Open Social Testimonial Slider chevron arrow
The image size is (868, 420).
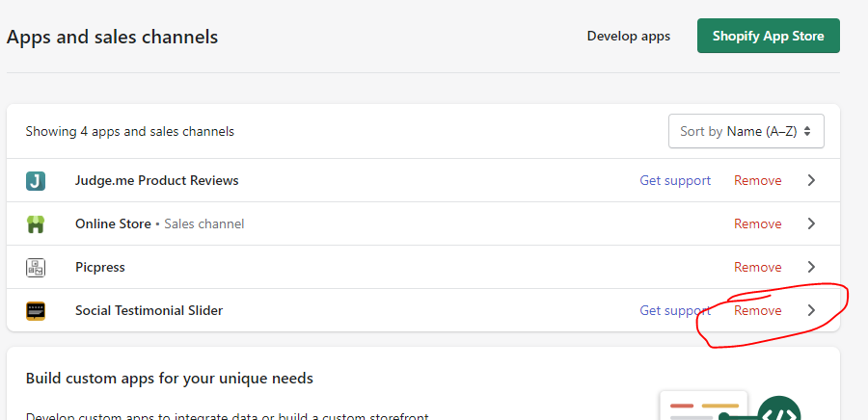point(811,310)
